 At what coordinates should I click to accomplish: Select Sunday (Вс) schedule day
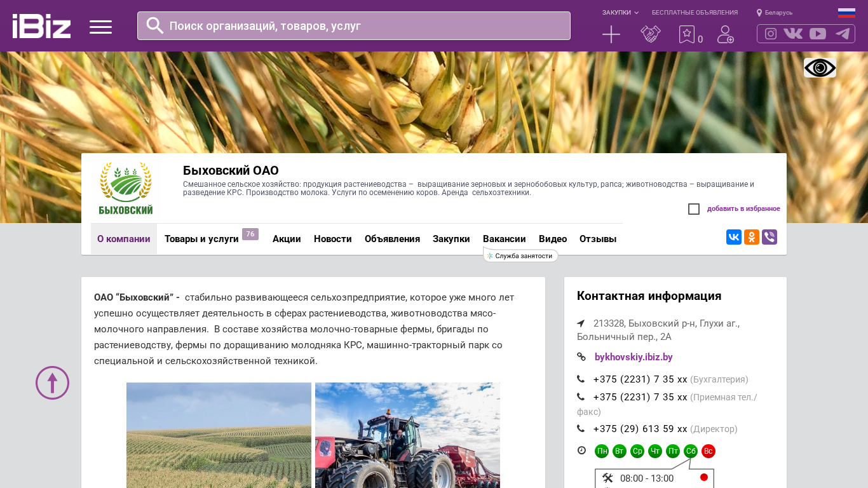tap(709, 451)
